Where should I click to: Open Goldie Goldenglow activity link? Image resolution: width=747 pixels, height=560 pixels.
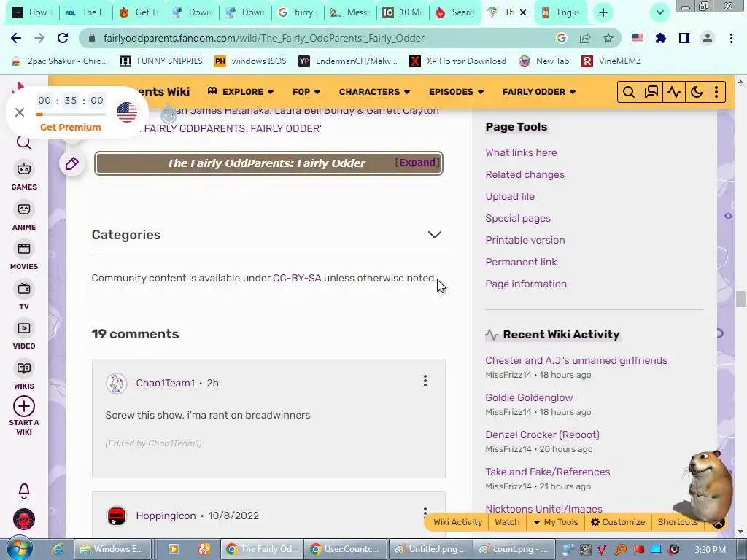(x=529, y=397)
